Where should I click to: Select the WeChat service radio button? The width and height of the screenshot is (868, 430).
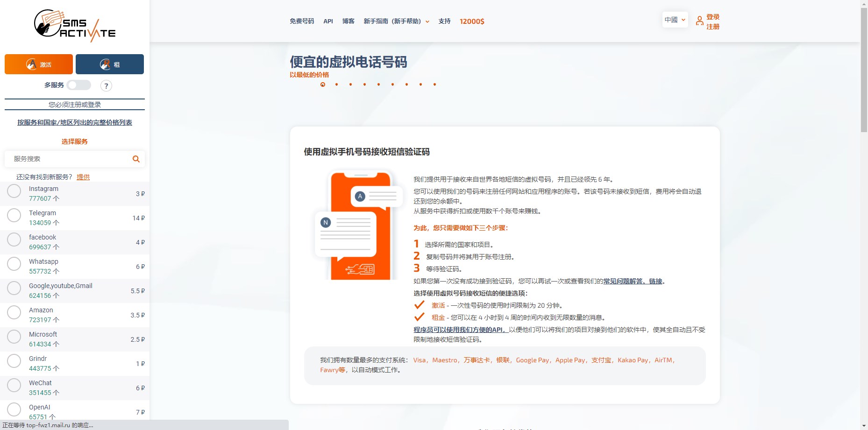[14, 385]
